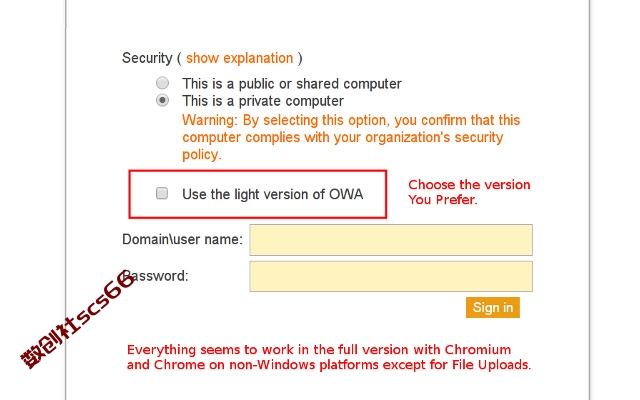Viewport: 640px width, 400px height.
Task: Enable the light version of OWA checkbox
Action: (x=162, y=193)
